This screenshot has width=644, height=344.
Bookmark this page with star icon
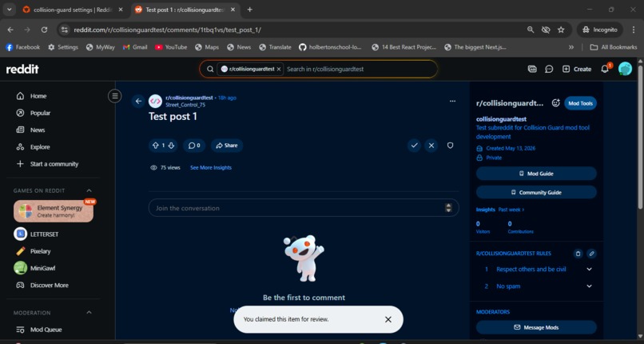point(561,30)
